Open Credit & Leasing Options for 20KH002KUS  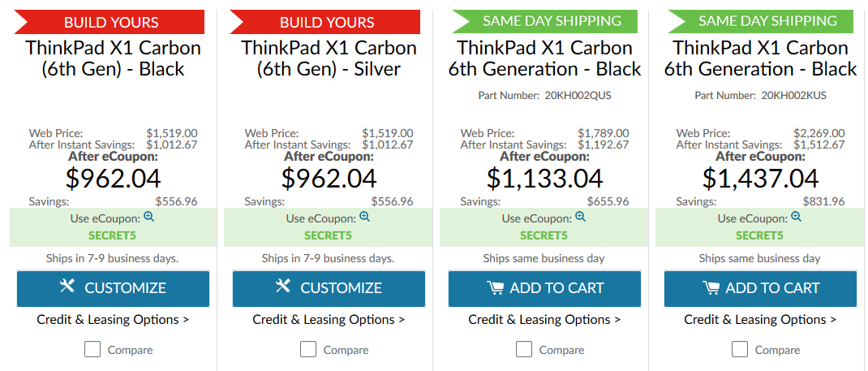click(761, 320)
